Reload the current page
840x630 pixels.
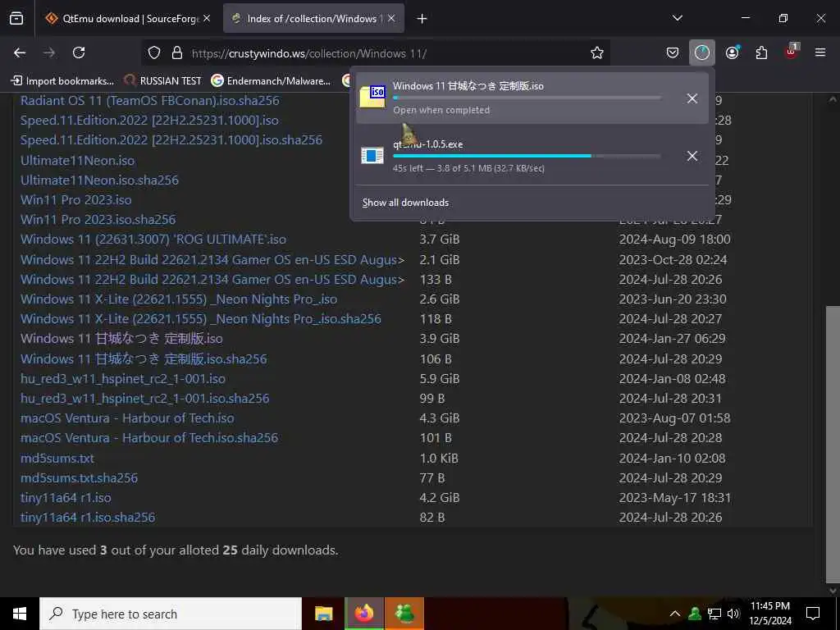(79, 52)
